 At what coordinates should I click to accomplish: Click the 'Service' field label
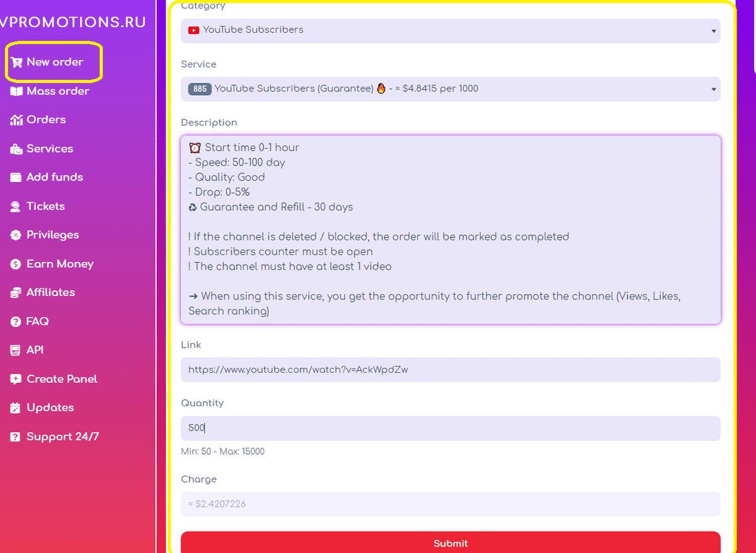tap(198, 64)
